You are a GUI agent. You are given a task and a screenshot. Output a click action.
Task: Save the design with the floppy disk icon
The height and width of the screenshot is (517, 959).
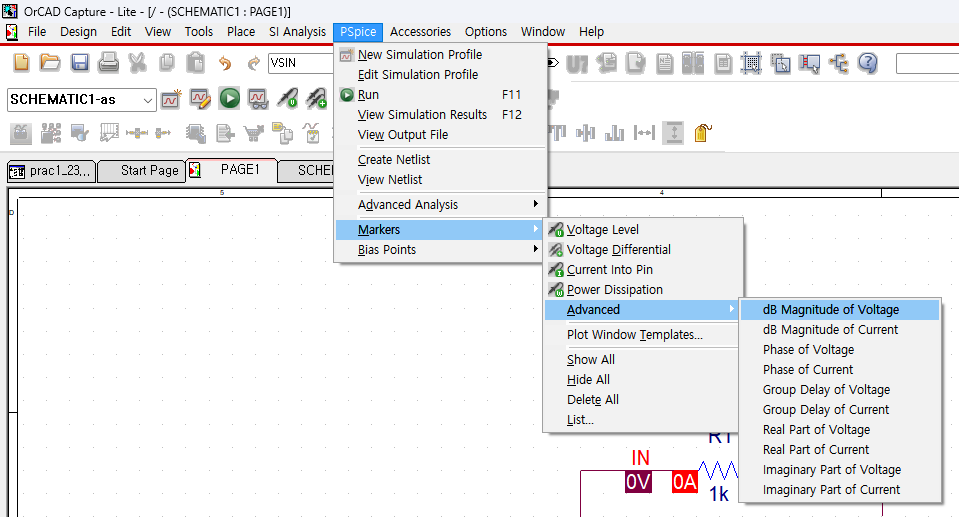80,62
